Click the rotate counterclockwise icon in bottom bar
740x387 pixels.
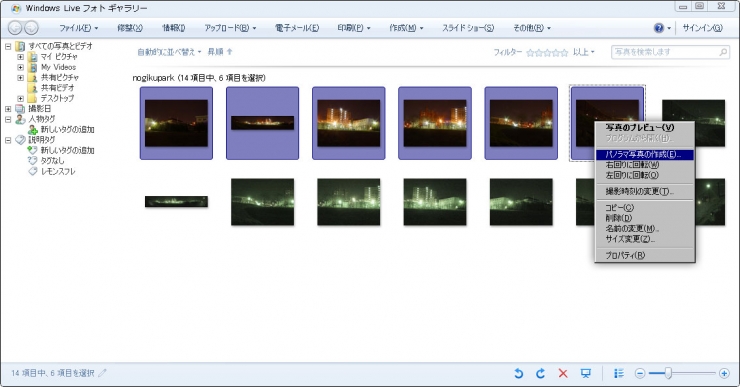(518, 373)
